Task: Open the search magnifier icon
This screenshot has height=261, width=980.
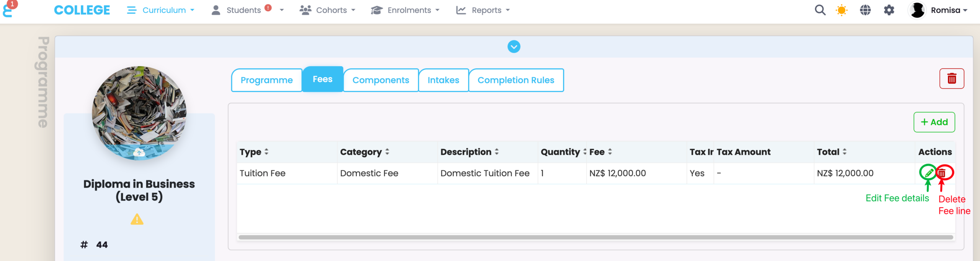Action: click(x=820, y=10)
